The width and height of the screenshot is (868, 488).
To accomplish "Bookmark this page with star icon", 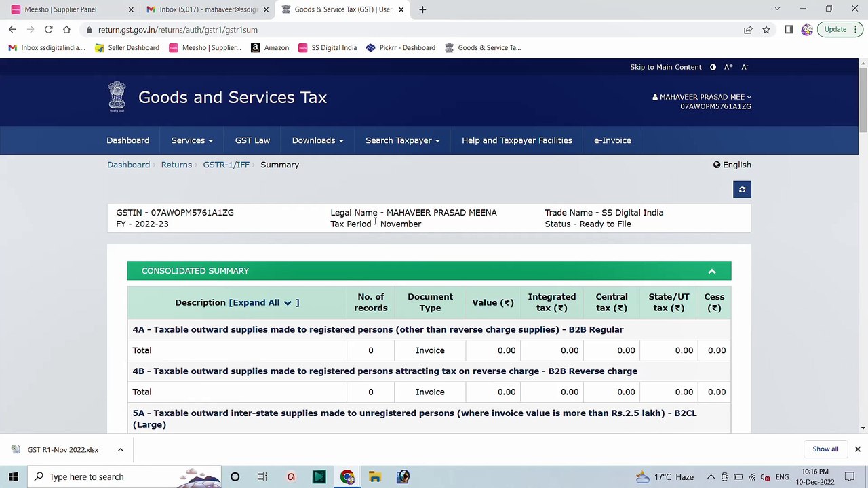I will 766,30.
